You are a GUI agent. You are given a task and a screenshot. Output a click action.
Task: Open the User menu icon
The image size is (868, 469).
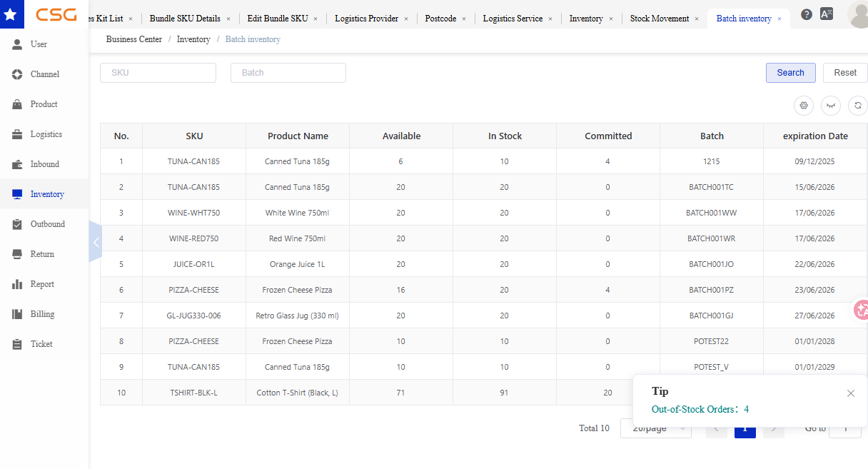click(17, 44)
